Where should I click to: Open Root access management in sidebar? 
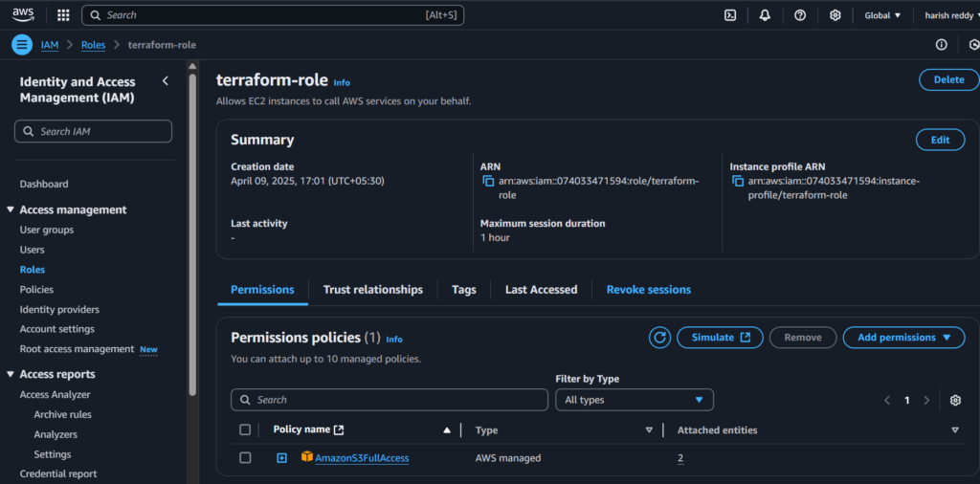(x=77, y=349)
